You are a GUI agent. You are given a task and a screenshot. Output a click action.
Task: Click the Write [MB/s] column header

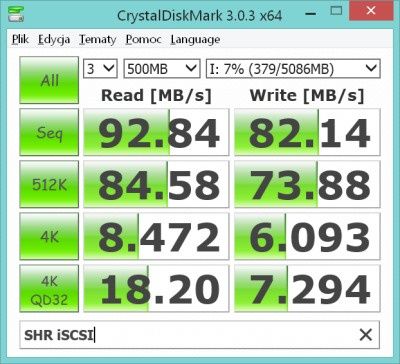pos(307,95)
